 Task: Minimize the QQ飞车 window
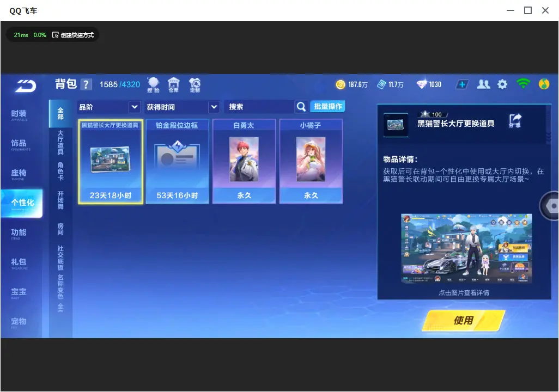[x=511, y=10]
